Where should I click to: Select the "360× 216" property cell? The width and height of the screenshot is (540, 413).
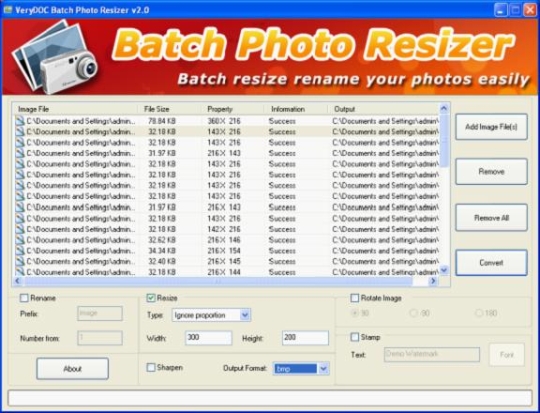[x=224, y=121]
